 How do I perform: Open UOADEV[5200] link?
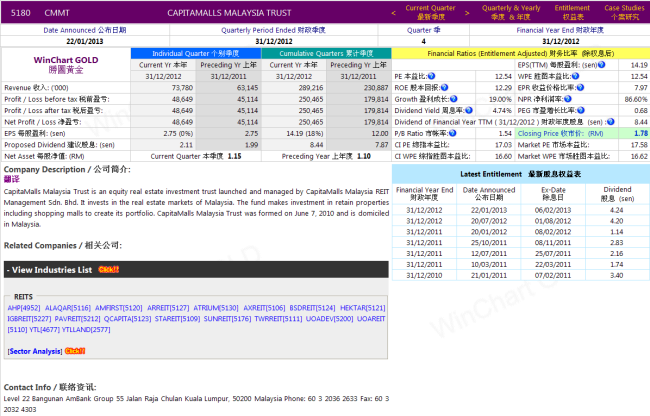tap(330, 319)
